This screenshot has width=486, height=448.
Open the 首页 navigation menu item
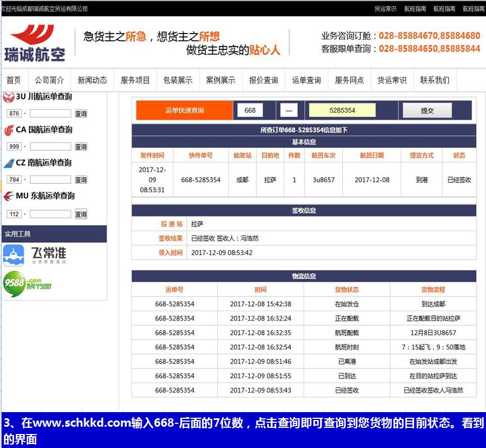[13, 80]
